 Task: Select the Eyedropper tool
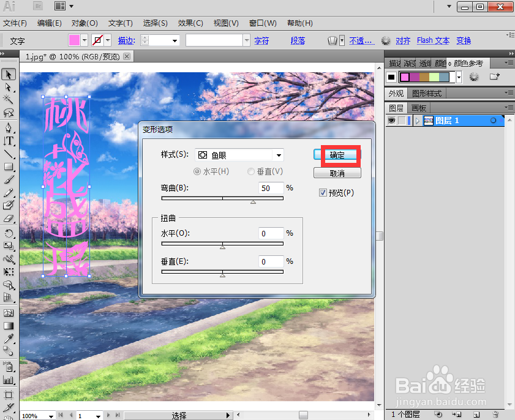point(9,339)
